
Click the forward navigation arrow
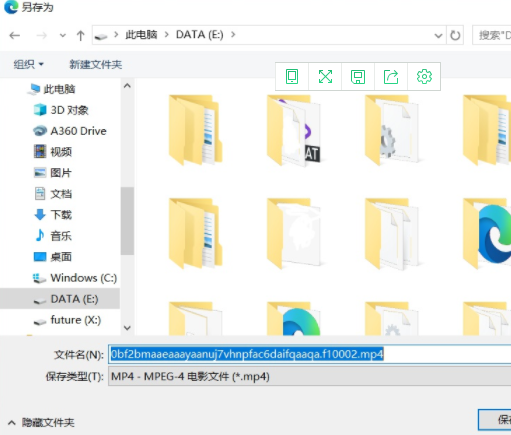click(x=41, y=35)
